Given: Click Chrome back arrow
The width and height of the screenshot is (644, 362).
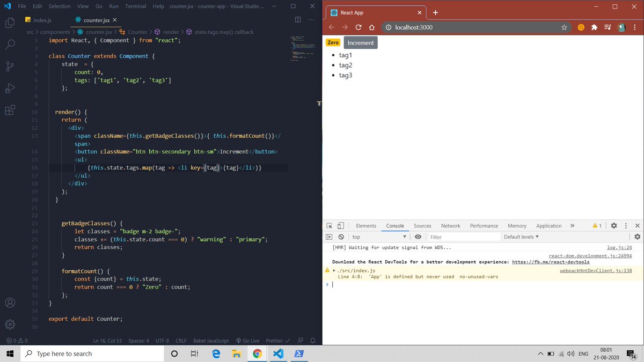Looking at the screenshot, I should [332, 27].
